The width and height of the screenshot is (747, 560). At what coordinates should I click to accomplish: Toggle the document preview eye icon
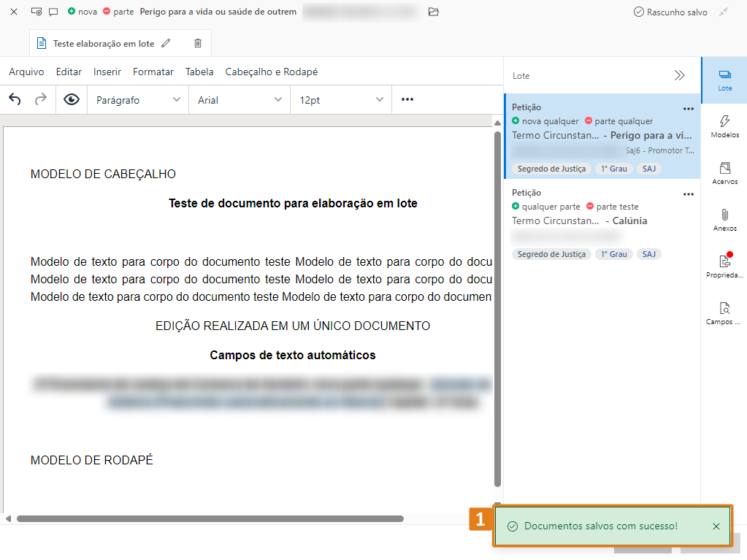[x=71, y=99]
